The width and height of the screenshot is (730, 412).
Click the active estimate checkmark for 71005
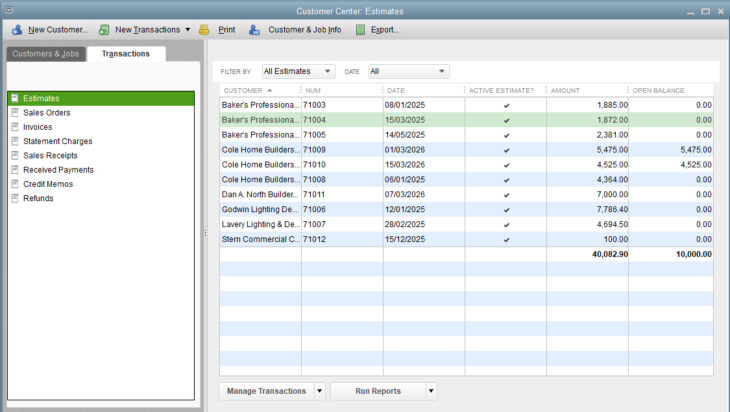[x=507, y=135]
